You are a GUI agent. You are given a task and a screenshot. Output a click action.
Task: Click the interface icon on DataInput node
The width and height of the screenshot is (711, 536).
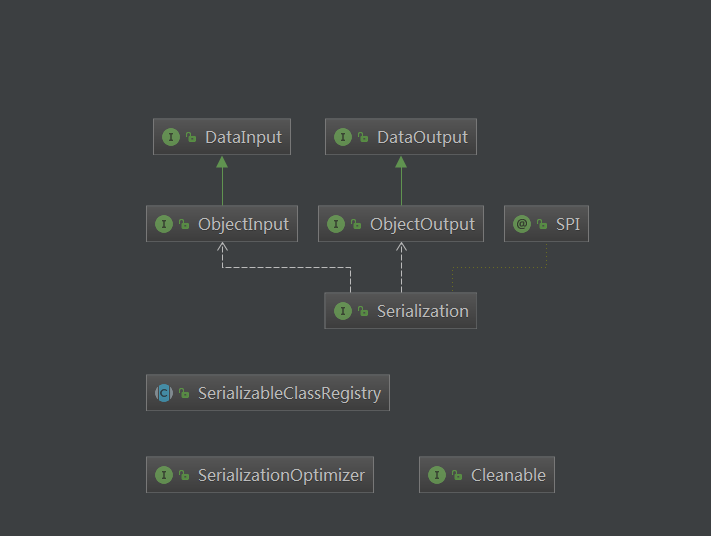point(171,137)
